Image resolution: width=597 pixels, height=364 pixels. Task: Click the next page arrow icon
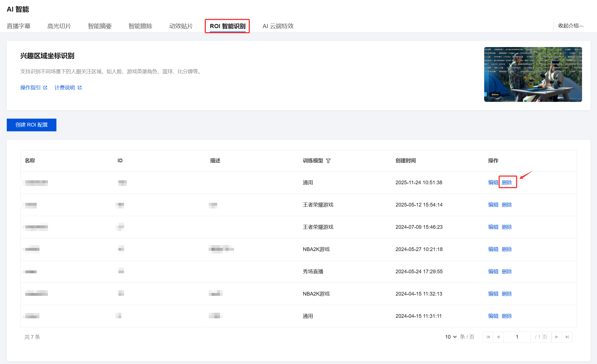pos(556,337)
